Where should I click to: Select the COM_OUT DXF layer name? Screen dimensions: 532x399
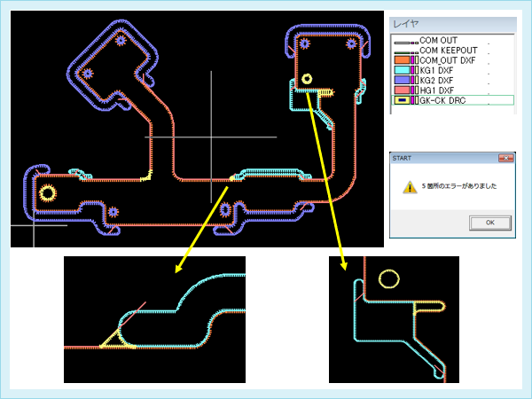pos(447,61)
